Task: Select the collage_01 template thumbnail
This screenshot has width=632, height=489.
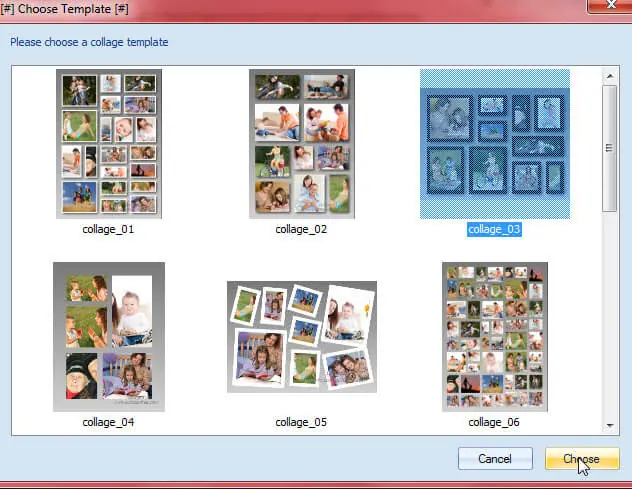Action: point(109,144)
